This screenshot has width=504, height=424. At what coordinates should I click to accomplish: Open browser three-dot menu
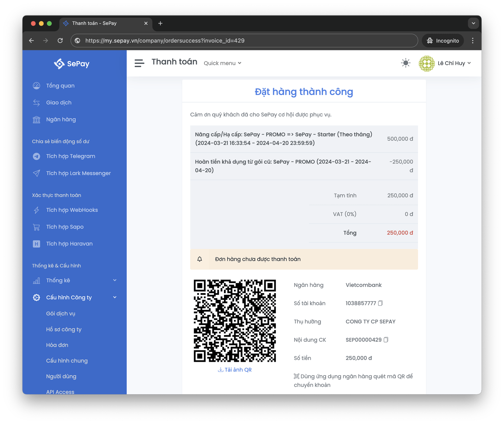pyautogui.click(x=473, y=40)
